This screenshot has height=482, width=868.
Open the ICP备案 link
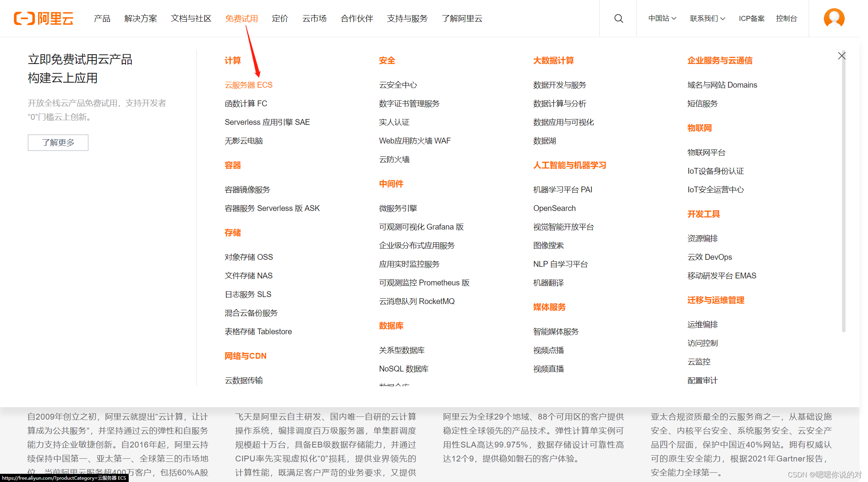click(x=751, y=18)
